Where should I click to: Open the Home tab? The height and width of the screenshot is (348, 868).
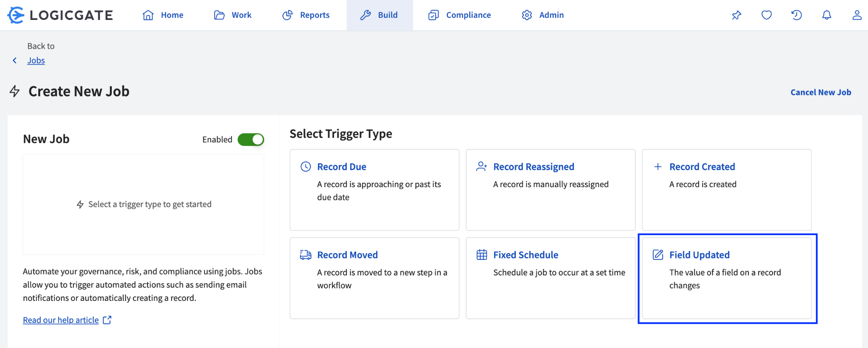click(x=163, y=15)
